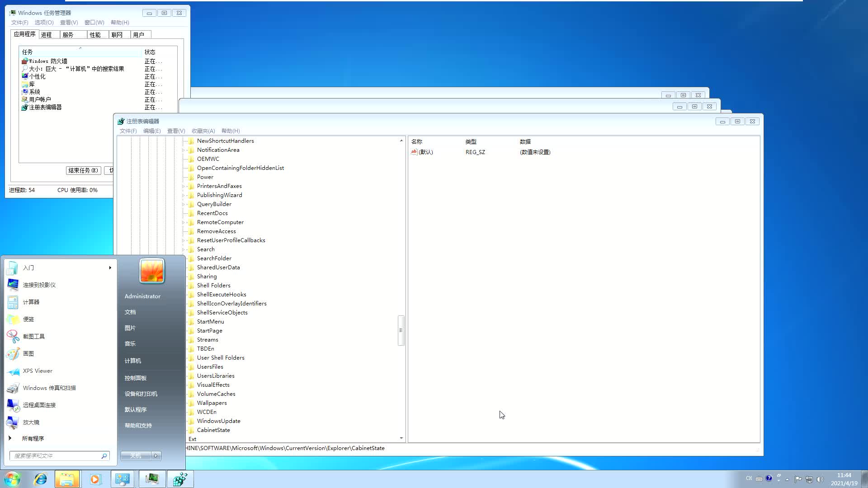Open shutdown options arrow next to 关机
This screenshot has height=488, width=868.
point(156,455)
